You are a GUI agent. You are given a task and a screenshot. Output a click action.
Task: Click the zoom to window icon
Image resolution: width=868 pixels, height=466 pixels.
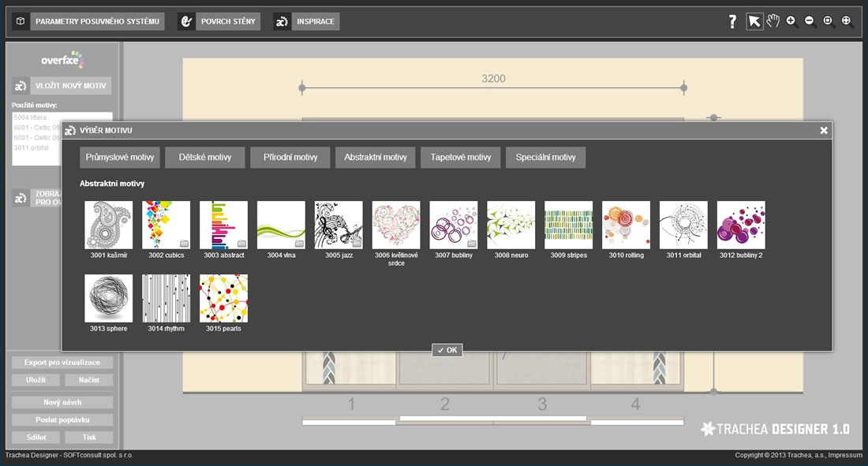(x=829, y=21)
